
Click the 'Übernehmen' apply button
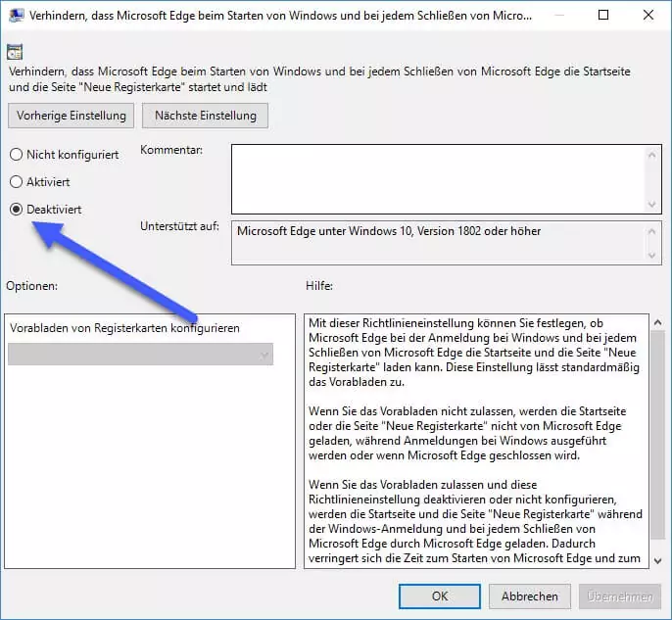pos(618,596)
